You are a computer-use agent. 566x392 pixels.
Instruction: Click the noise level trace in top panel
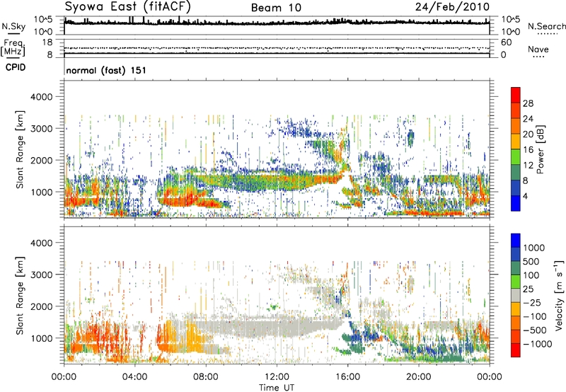click(277, 23)
